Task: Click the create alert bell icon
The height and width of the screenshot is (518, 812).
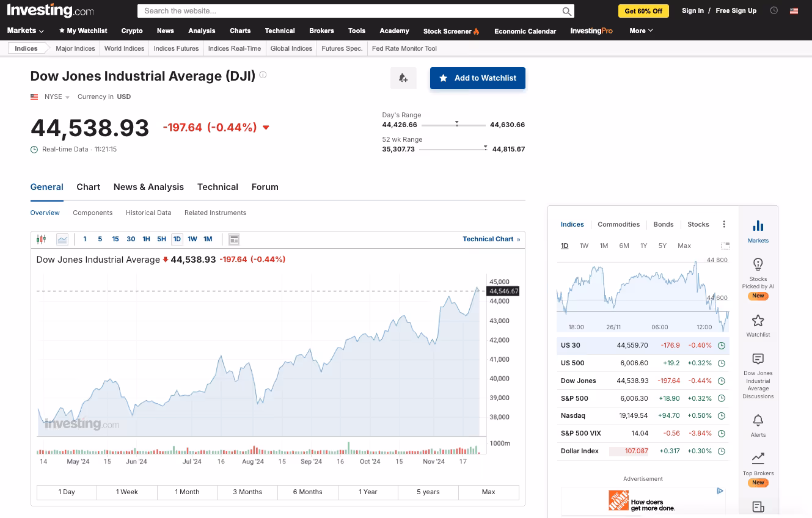Action: (403, 78)
